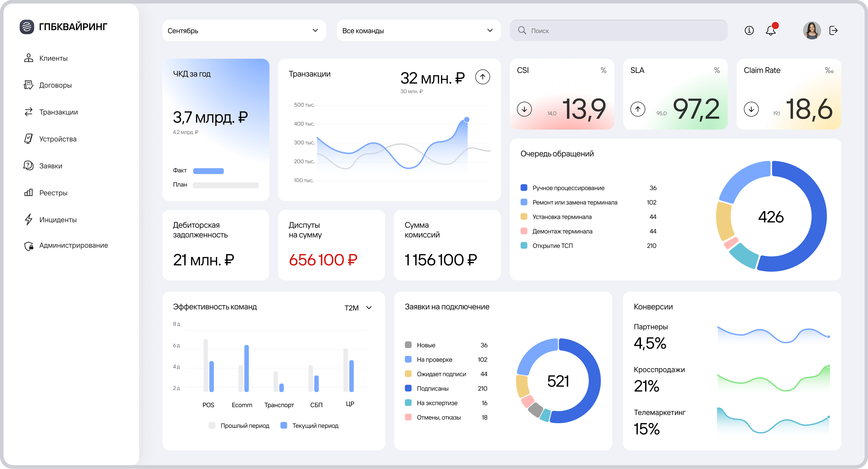This screenshot has height=469, width=868.
Task: Click the up arrow in SLA card
Action: (637, 109)
